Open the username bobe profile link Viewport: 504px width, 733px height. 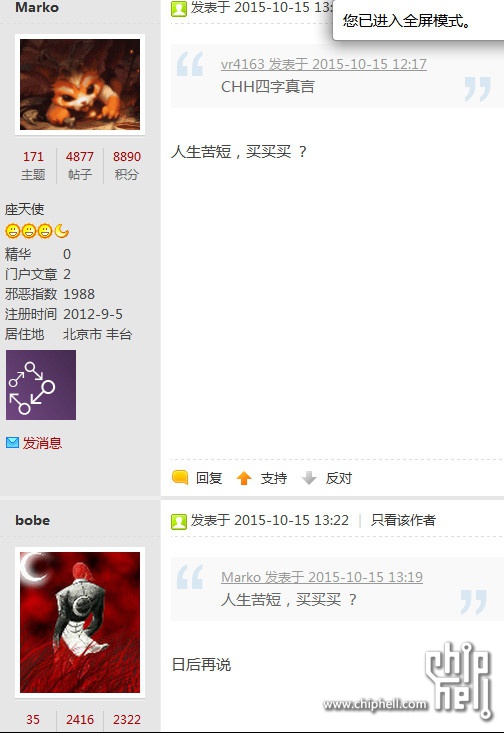pos(32,520)
